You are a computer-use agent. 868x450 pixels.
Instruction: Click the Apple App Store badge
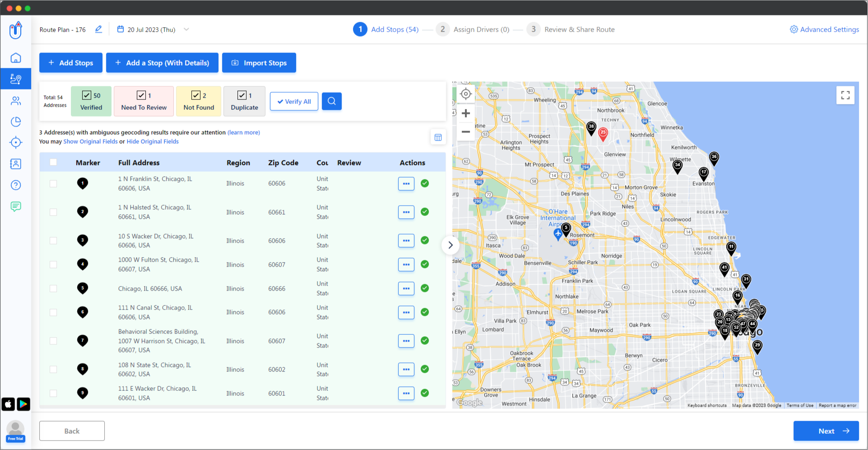8,404
